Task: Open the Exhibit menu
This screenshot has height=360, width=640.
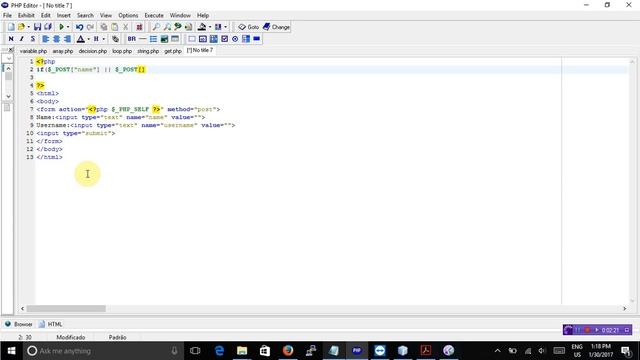Action: click(26, 15)
